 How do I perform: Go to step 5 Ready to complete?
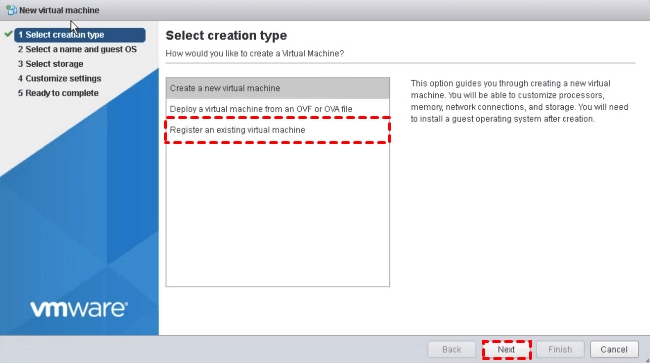[58, 93]
